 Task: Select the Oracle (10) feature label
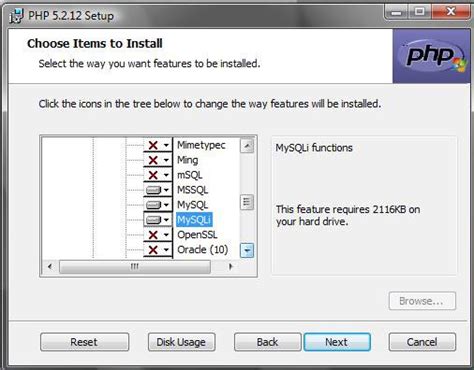[202, 250]
